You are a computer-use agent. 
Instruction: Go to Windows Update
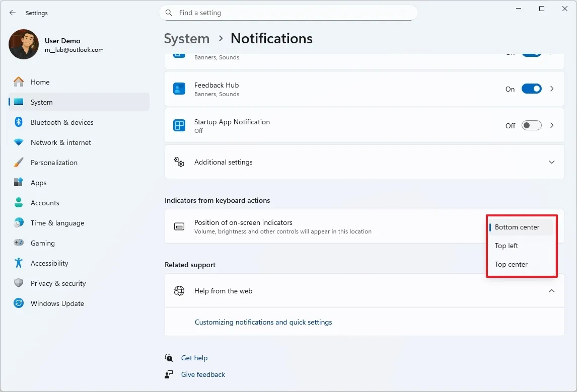pyautogui.click(x=57, y=303)
